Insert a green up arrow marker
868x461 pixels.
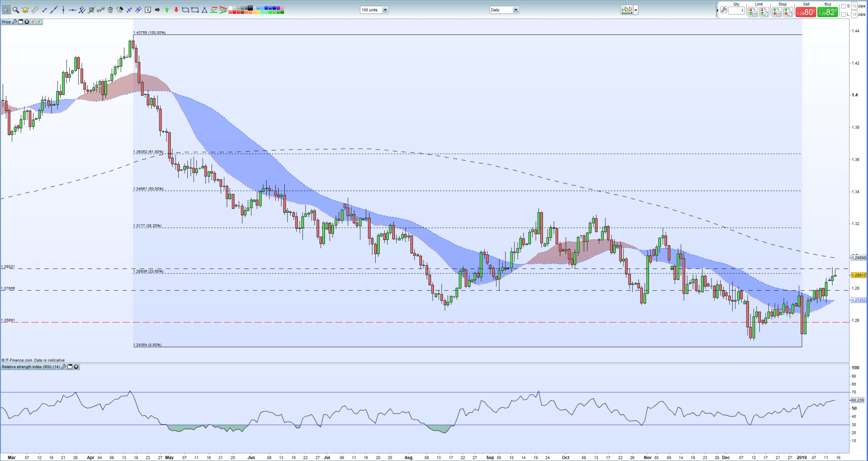[167, 10]
